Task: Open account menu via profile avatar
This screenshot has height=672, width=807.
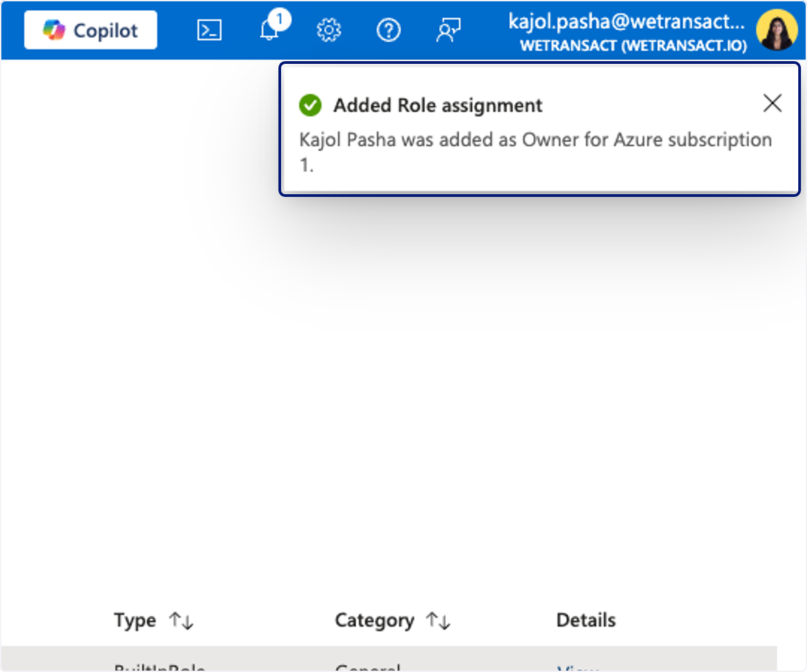Action: pyautogui.click(x=777, y=30)
